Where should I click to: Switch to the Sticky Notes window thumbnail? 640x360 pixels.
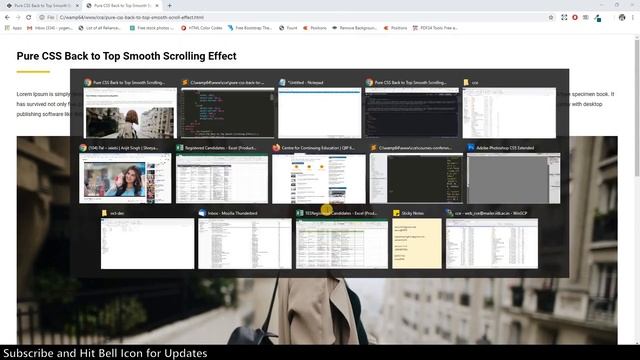[417, 244]
